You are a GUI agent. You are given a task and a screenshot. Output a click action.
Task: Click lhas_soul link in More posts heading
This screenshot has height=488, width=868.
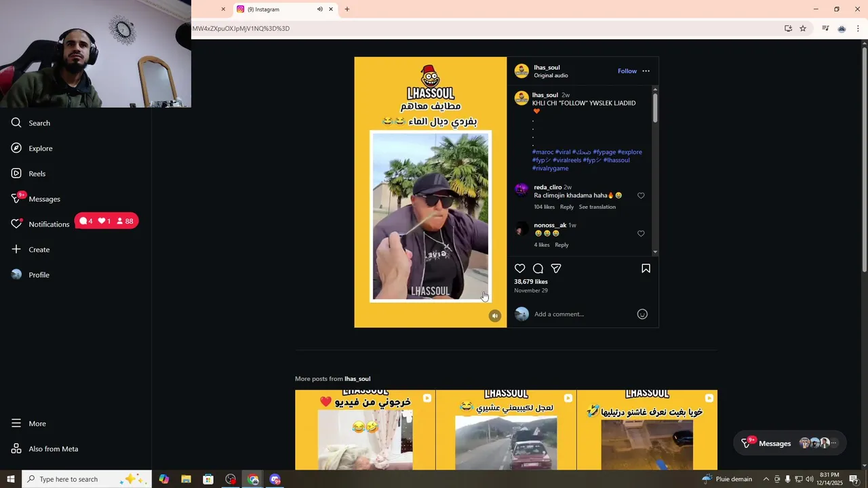pos(357,379)
